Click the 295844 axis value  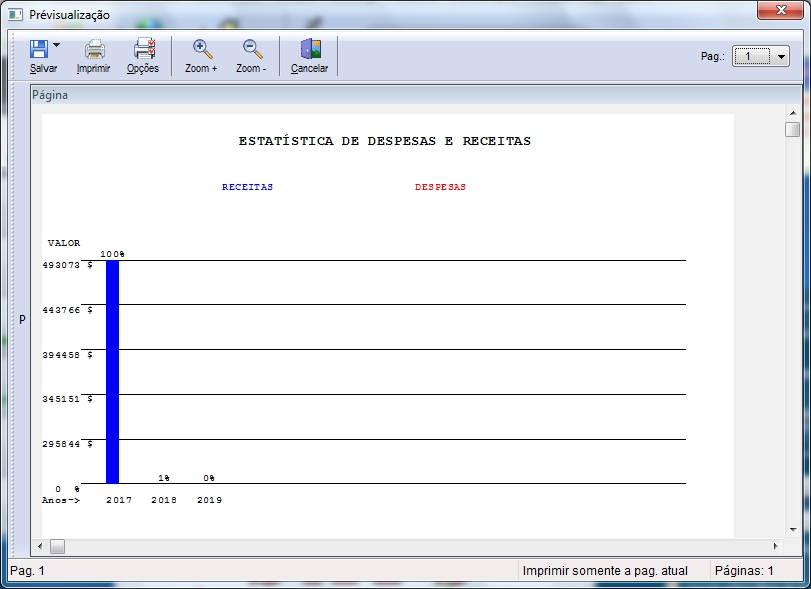coord(61,444)
